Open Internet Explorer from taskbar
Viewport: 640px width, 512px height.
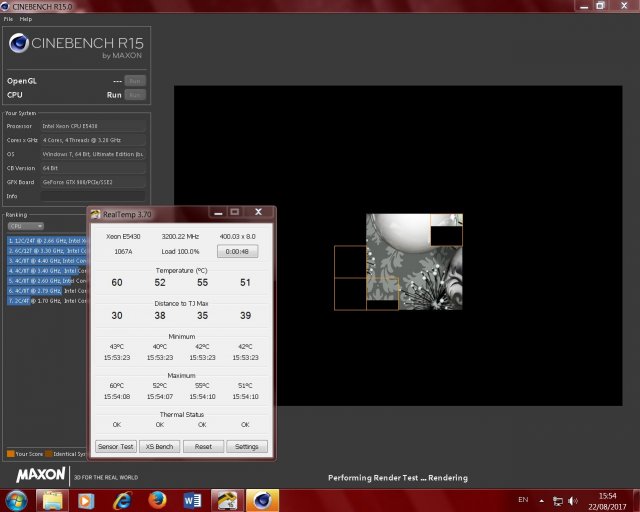[x=122, y=499]
